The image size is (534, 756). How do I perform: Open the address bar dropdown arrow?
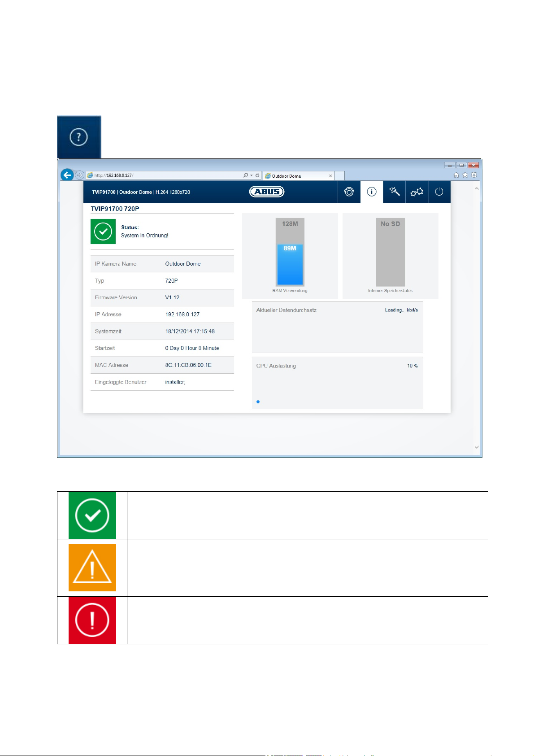(252, 175)
